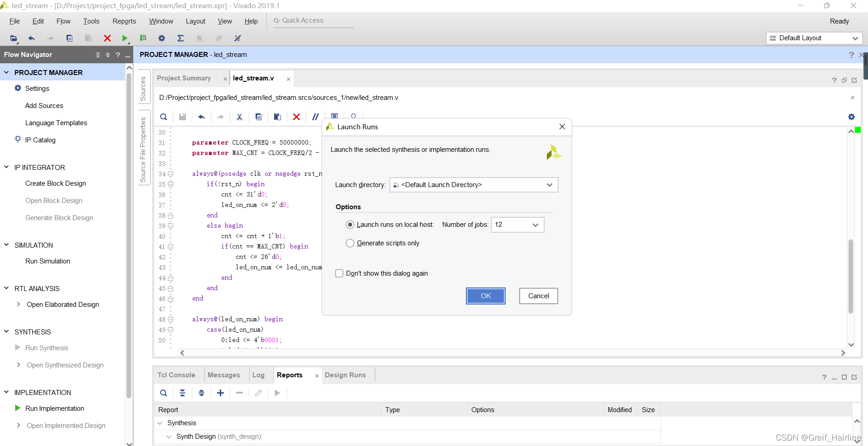Click the Cut scissors icon in editor
This screenshot has height=446, width=868.
pos(239,117)
